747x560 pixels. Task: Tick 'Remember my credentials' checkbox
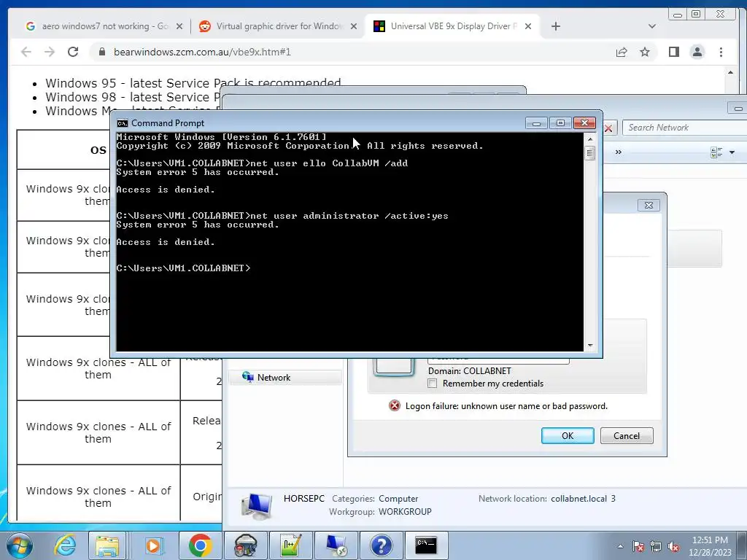coord(432,384)
